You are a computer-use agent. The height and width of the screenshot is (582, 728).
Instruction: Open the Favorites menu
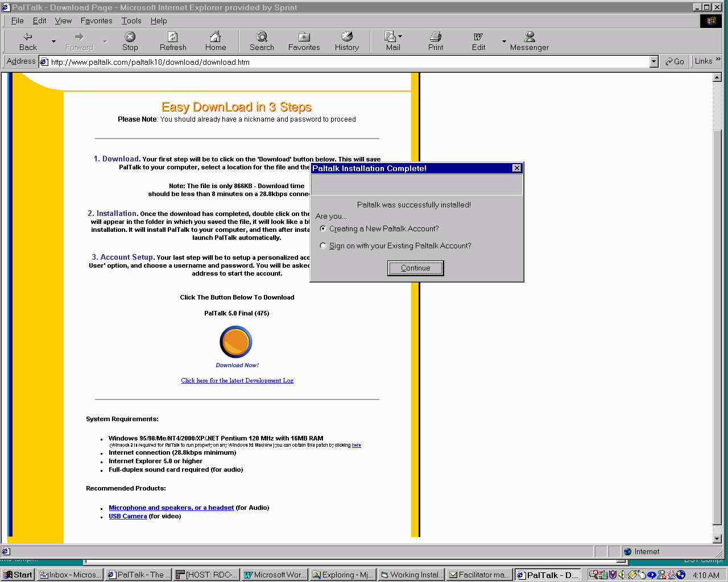pos(96,20)
